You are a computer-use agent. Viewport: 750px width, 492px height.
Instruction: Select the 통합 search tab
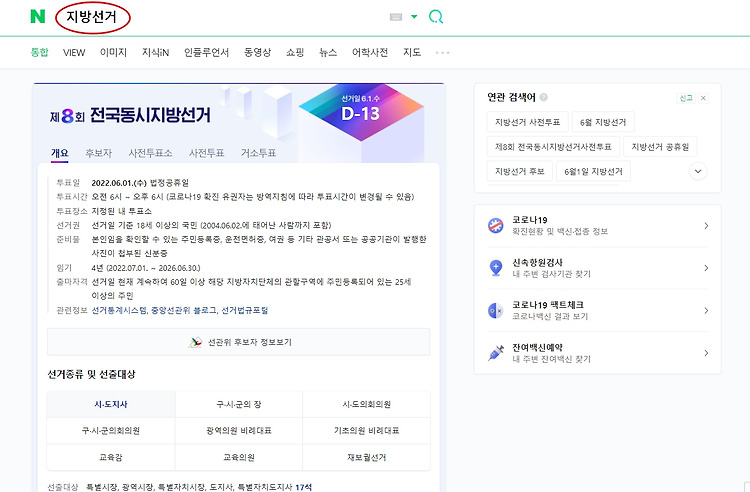(39, 52)
